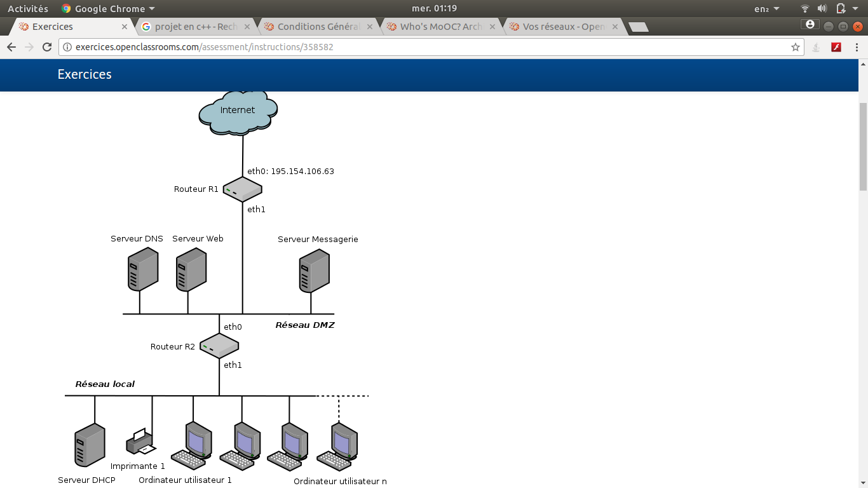View site information icon in address bar

[67, 47]
